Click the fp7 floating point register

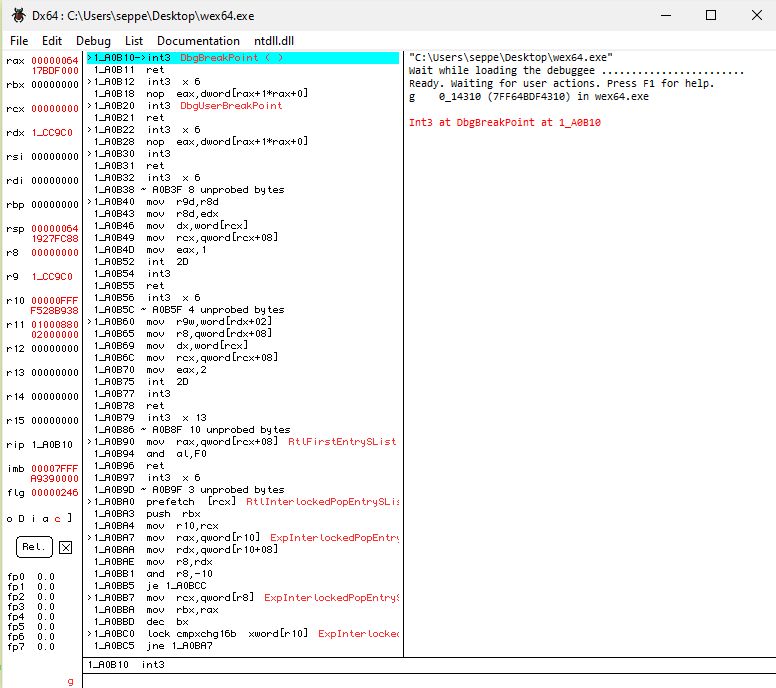click(x=31, y=646)
